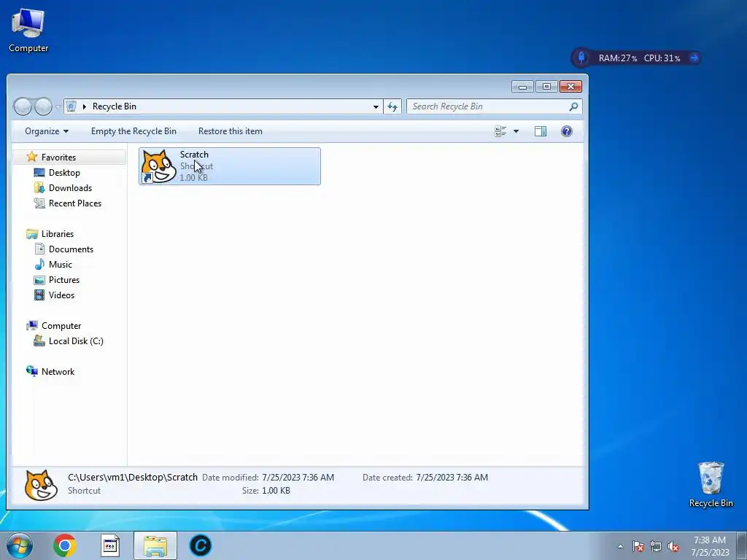Click the Show desktop button
The width and height of the screenshot is (747, 560).
(742, 545)
